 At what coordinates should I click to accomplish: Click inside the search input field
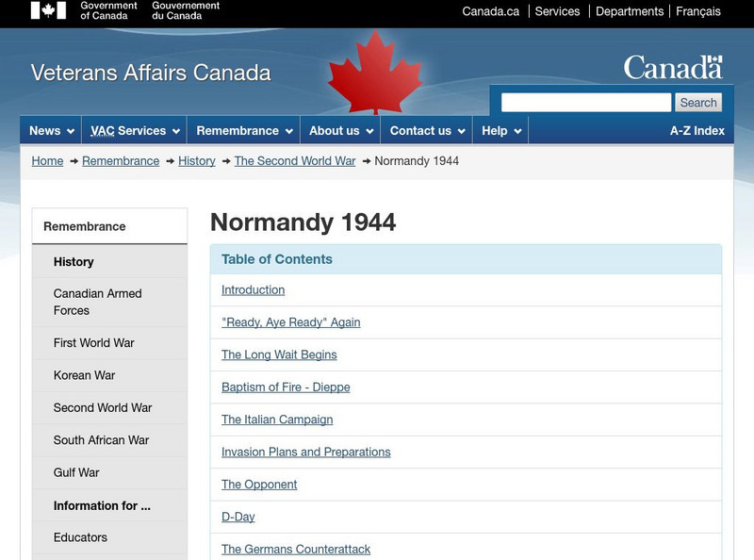pos(584,101)
